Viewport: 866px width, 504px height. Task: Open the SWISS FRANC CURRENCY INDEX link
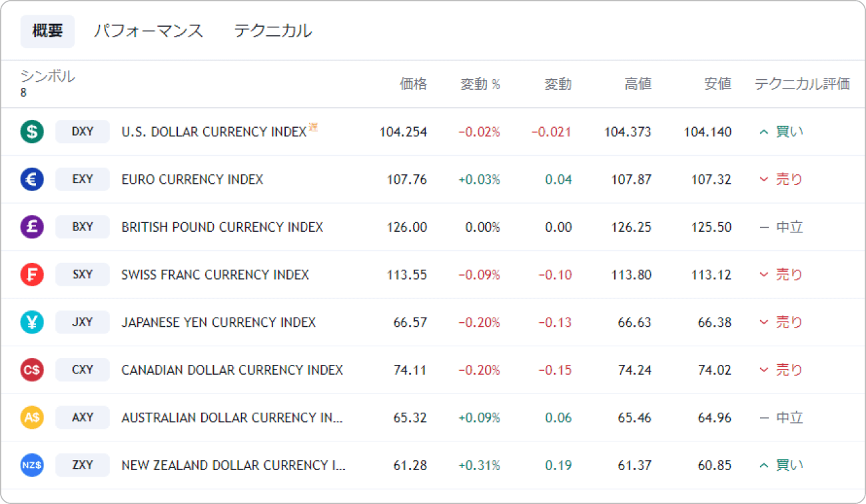pyautogui.click(x=215, y=274)
